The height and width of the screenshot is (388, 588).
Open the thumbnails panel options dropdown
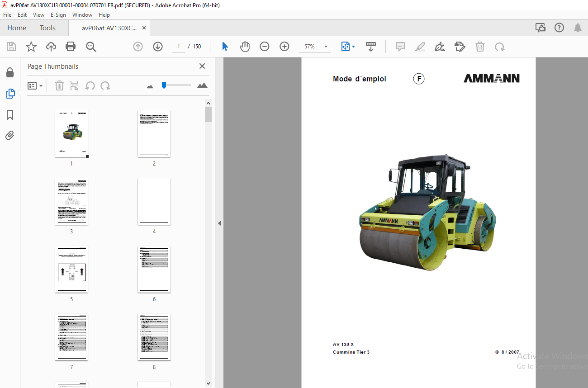coord(35,85)
